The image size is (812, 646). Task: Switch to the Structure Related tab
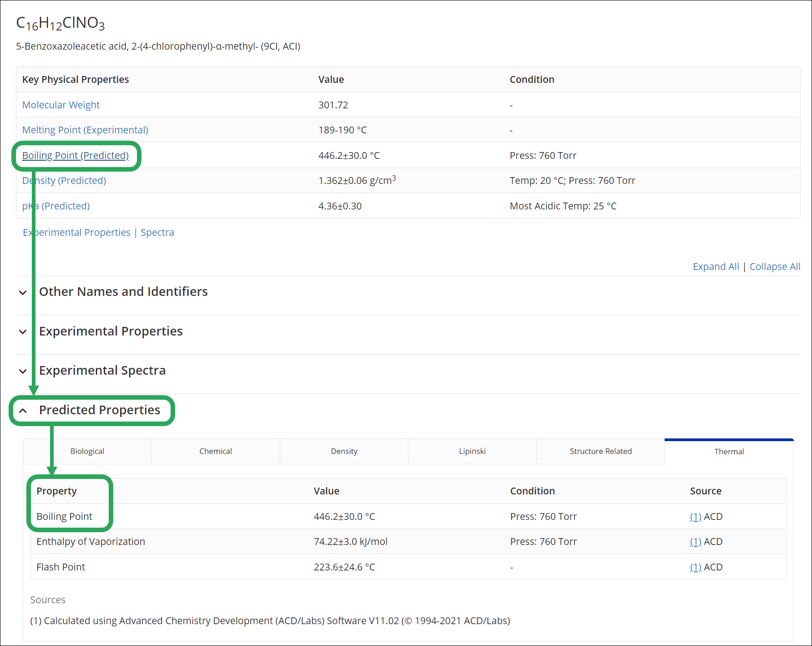[x=600, y=451]
